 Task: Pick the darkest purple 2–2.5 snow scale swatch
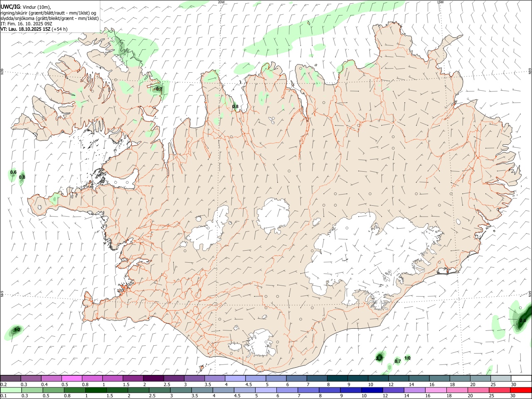click(x=153, y=379)
